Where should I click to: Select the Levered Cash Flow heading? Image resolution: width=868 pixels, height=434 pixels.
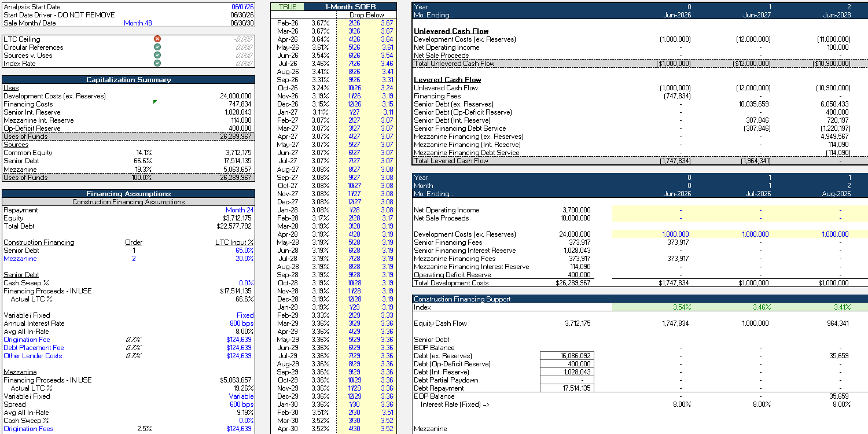pyautogui.click(x=447, y=80)
